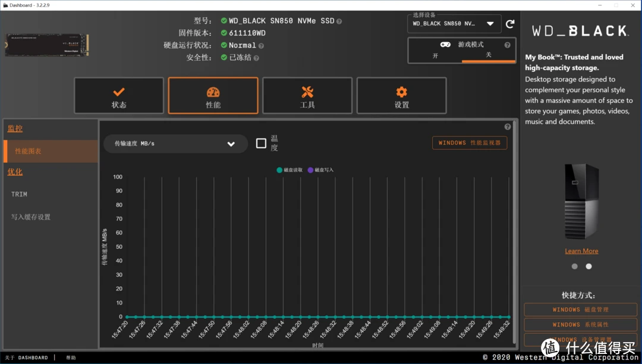
Task: Click the refresh icon to rescan devices
Action: pyautogui.click(x=510, y=24)
